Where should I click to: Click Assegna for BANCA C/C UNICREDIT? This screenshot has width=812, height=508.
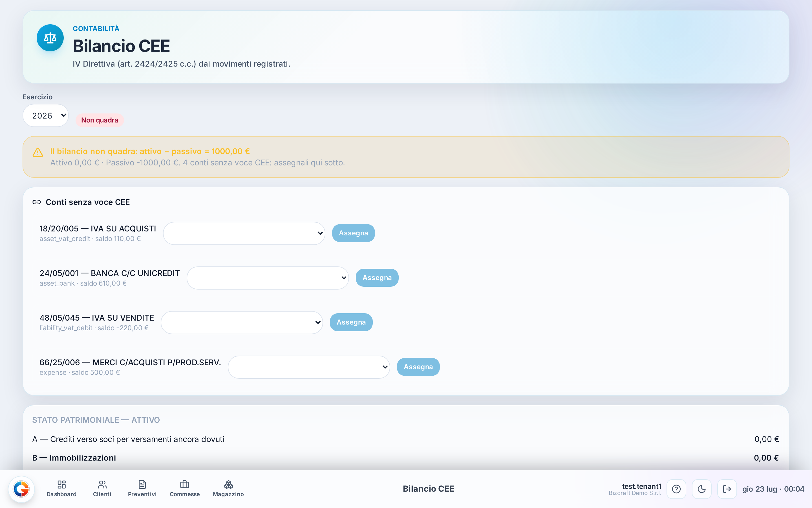377,278
